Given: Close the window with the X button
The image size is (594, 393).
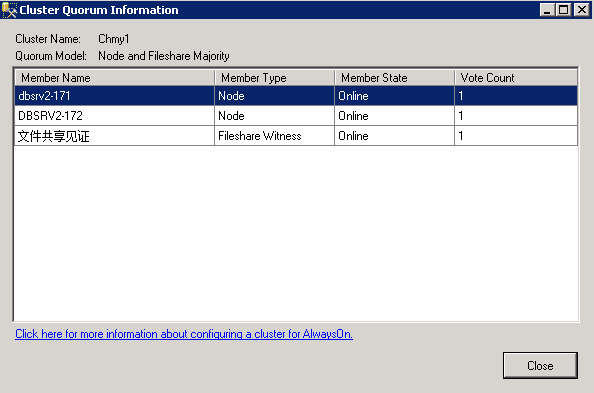Looking at the screenshot, I should click(581, 9).
